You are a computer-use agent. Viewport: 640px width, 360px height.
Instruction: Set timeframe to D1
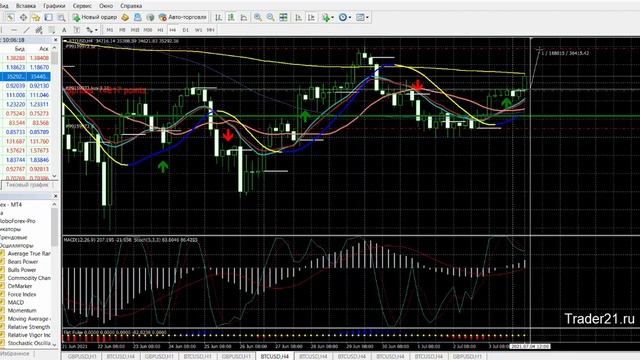pos(185,30)
